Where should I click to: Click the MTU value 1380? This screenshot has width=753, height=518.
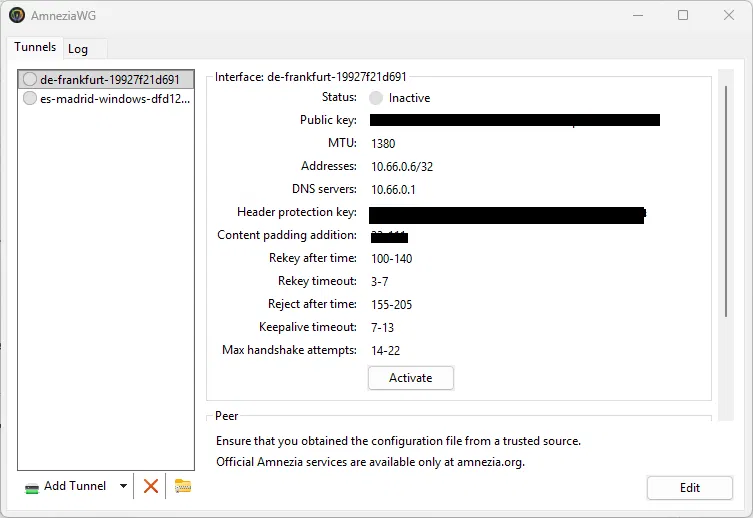pos(383,144)
